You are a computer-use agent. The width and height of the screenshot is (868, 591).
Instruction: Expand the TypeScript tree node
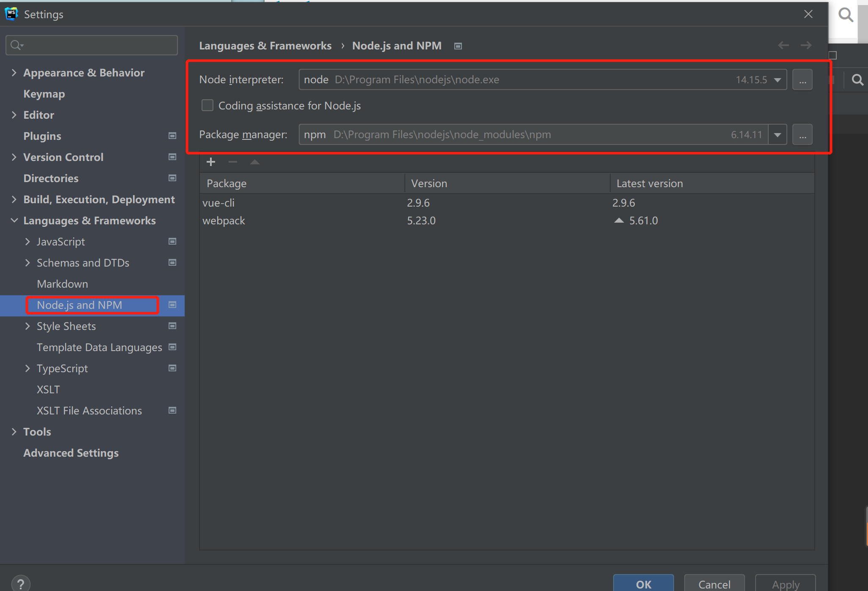27,368
